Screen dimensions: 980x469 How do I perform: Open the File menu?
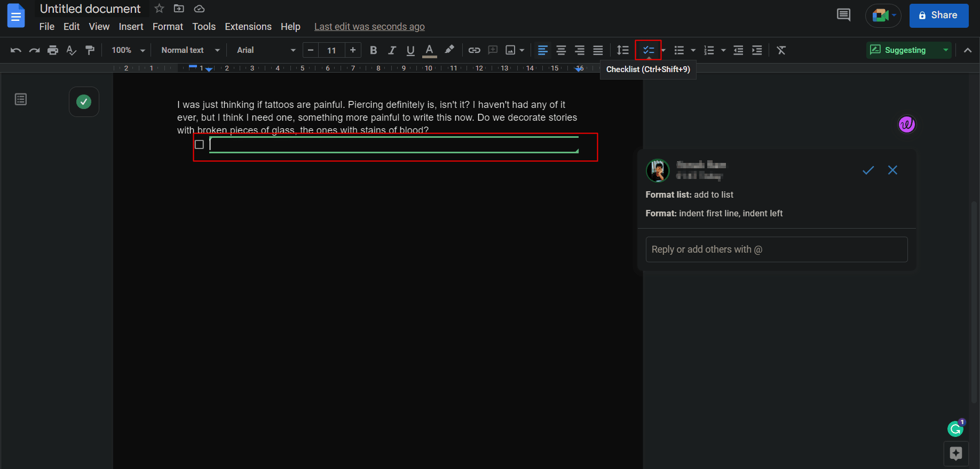click(47, 27)
